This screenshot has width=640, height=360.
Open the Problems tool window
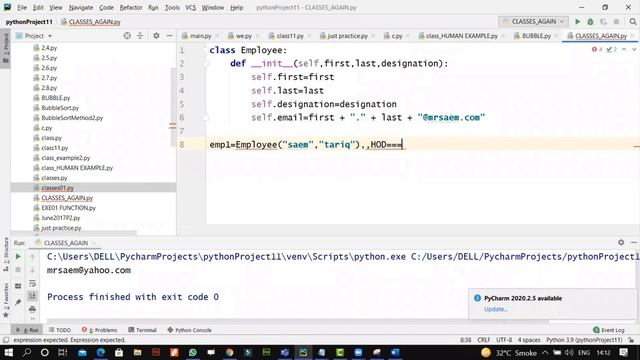[x=99, y=330]
